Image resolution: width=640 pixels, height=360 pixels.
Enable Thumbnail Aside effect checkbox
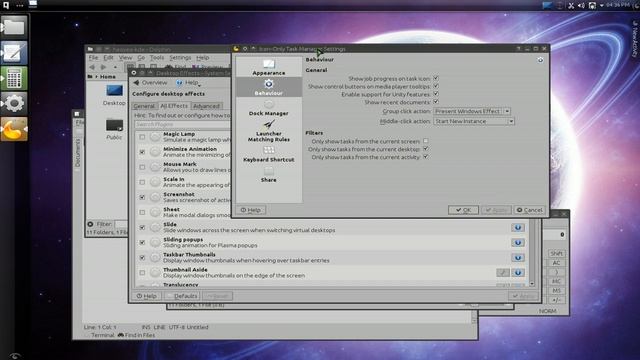click(x=142, y=273)
